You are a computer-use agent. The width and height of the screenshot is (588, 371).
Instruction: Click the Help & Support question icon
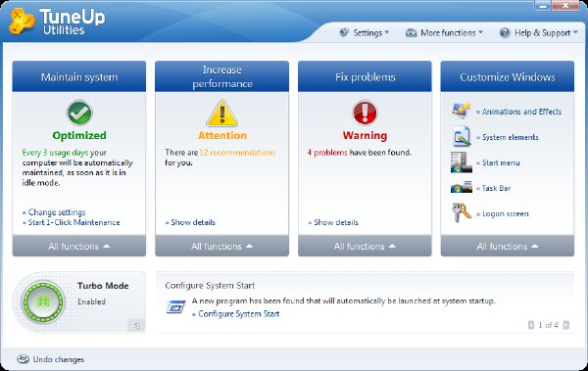[x=505, y=33]
